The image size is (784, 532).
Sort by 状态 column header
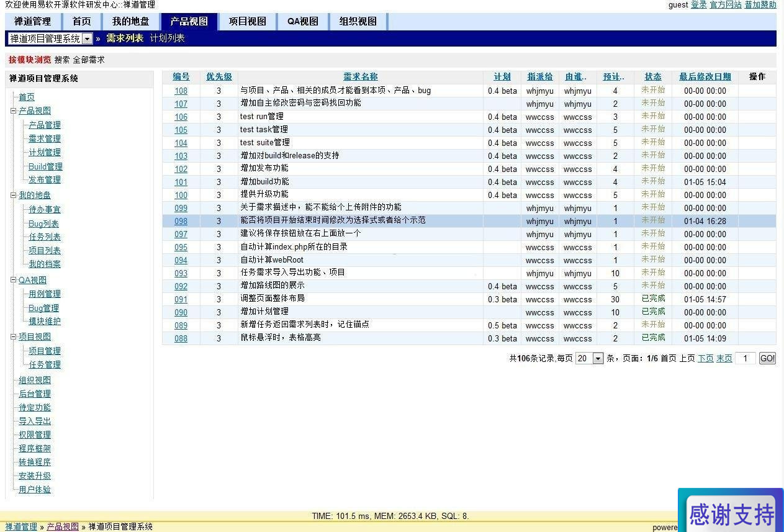653,77
